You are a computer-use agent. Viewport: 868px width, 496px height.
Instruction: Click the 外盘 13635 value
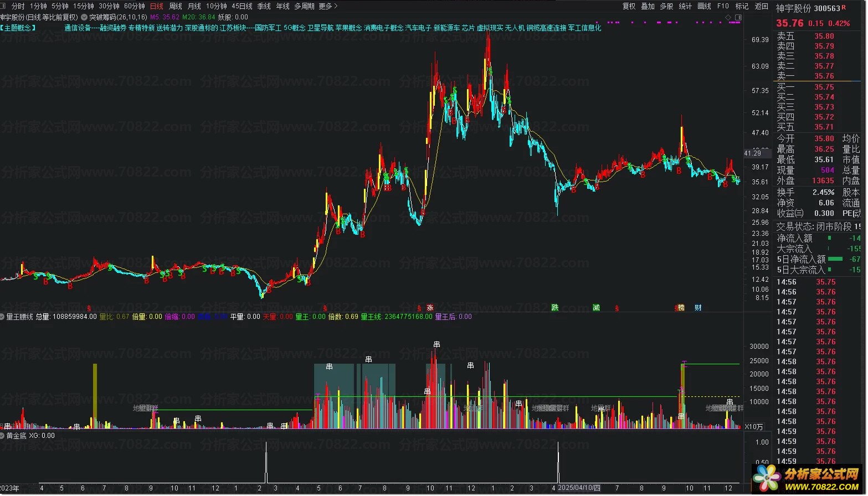click(x=823, y=181)
